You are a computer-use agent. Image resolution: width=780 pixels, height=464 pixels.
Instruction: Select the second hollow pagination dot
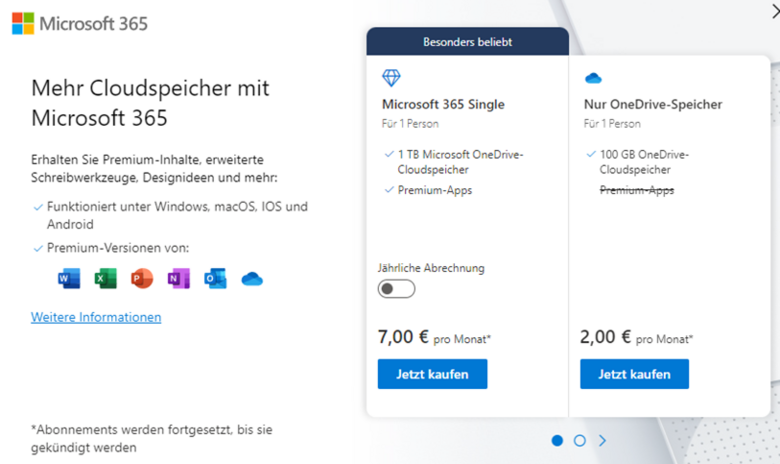[580, 441]
